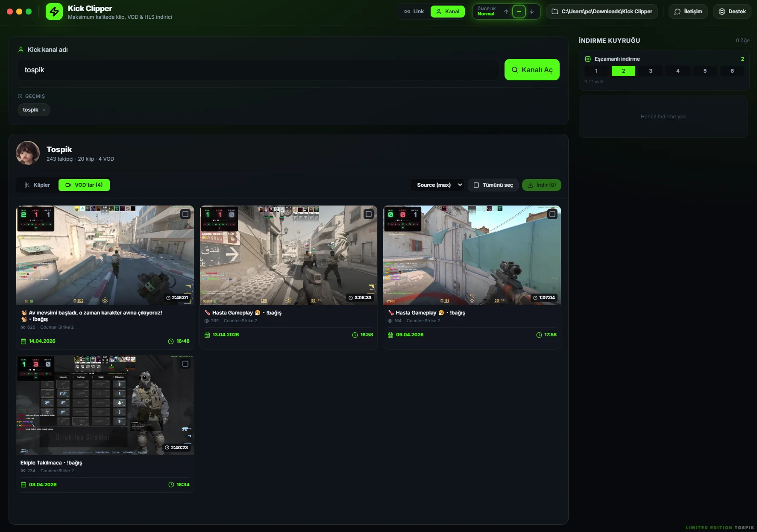Click the Eşzamanlı indirme settings icon
The image size is (757, 532).
[588, 59]
